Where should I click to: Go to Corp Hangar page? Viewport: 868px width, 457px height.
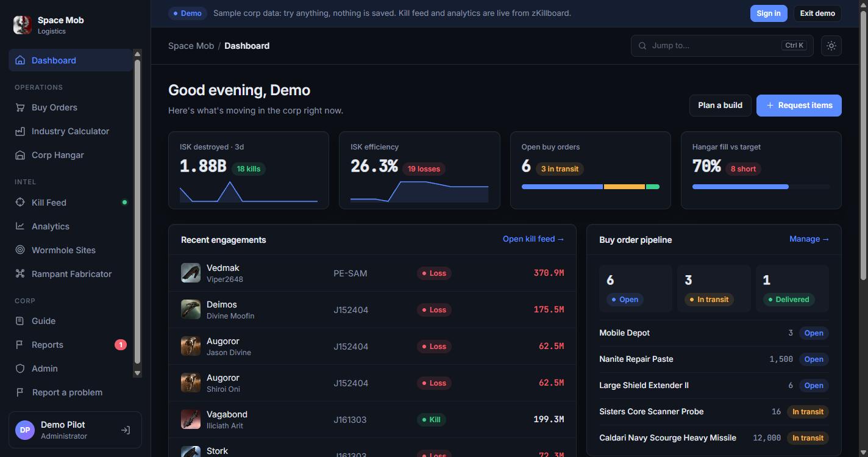(x=70, y=155)
